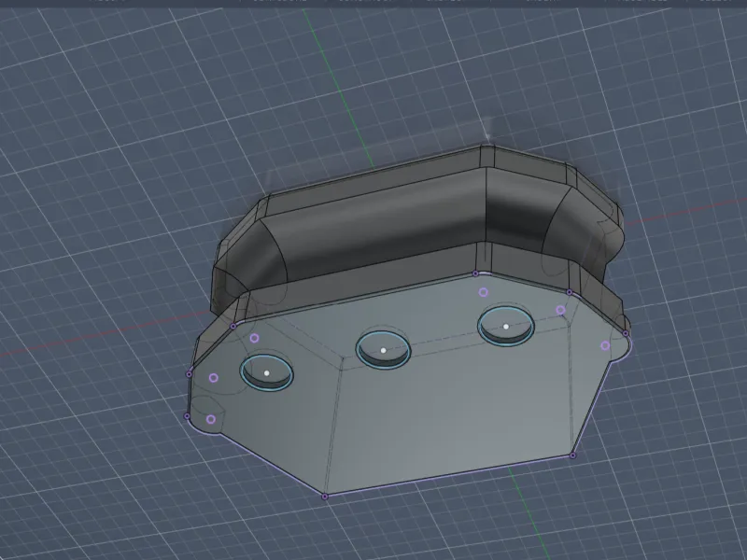Click the small purple sketch circle above the rightmost hole
Image resolution: width=747 pixels, height=560 pixels.
coord(483,292)
